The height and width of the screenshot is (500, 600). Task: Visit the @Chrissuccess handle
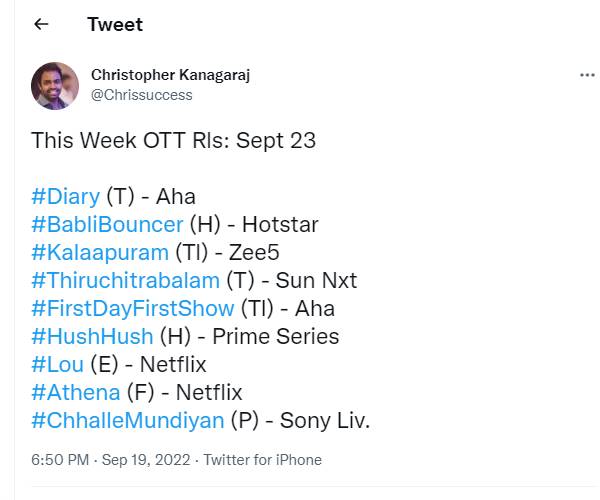142,95
